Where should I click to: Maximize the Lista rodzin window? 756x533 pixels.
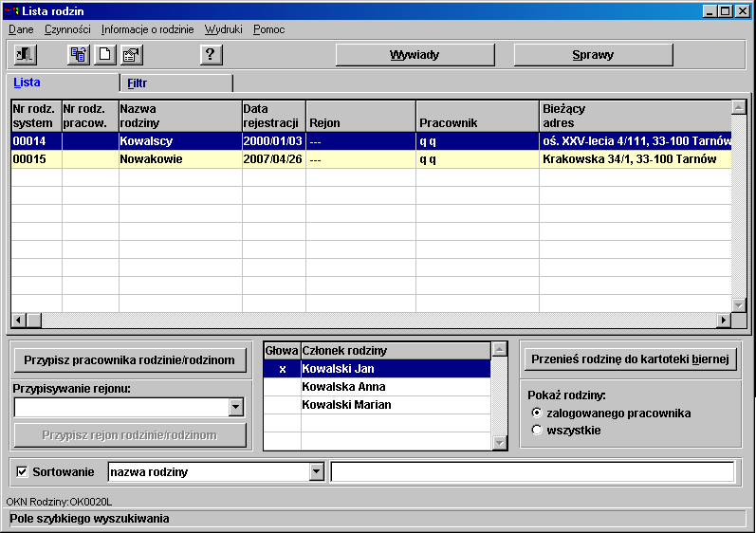point(725,11)
